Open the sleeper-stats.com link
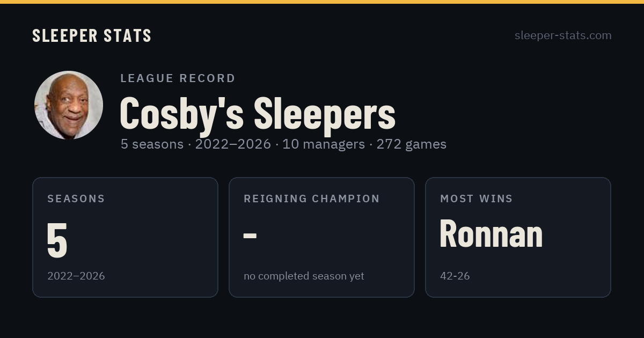The height and width of the screenshot is (338, 644). (563, 35)
